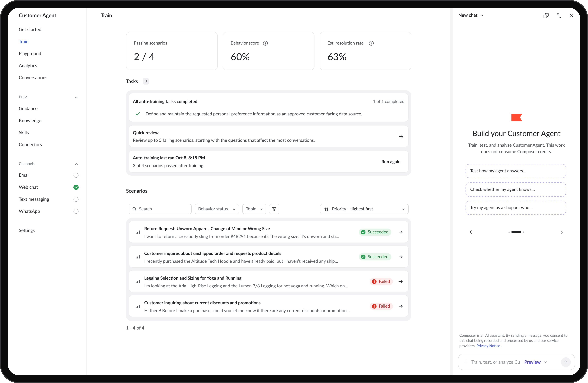The height and width of the screenshot is (383, 588).
Task: Open the Legging Selection scenario arrow
Action: [401, 281]
